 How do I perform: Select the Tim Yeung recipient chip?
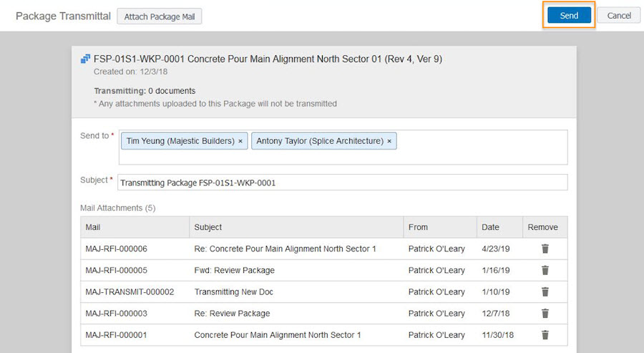pos(180,141)
